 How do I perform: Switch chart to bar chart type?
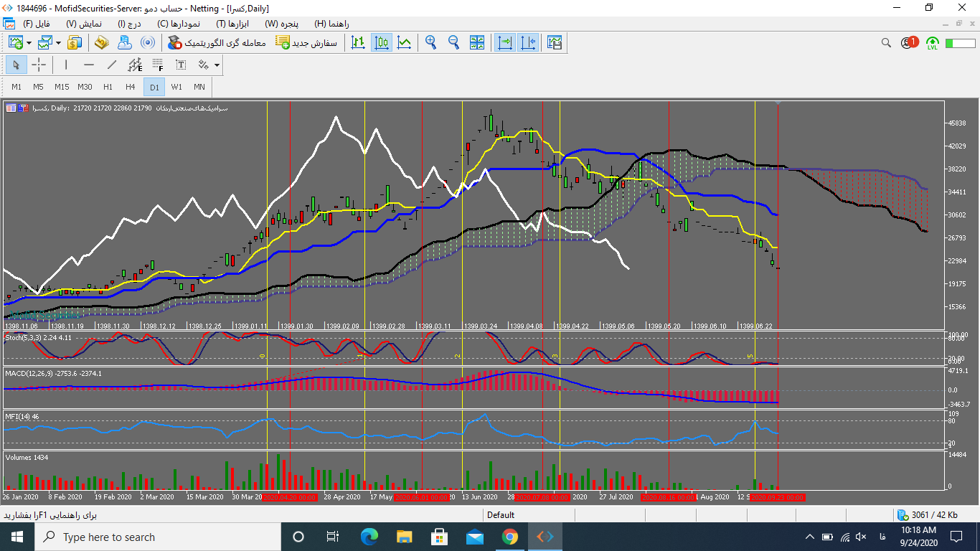tap(359, 43)
